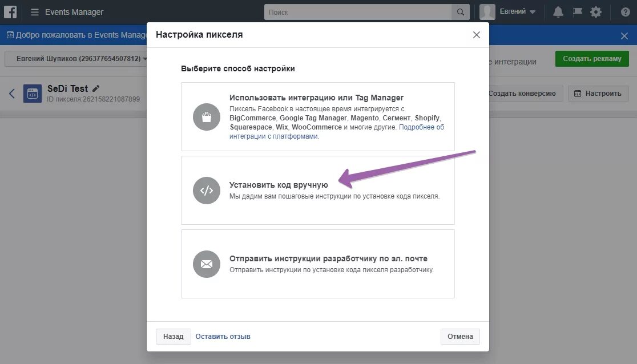Click the search magnifier button
637x364 pixels.
coord(460,12)
